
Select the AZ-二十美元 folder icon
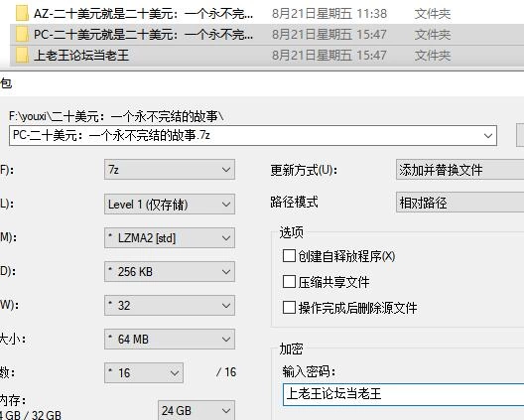(x=22, y=13)
